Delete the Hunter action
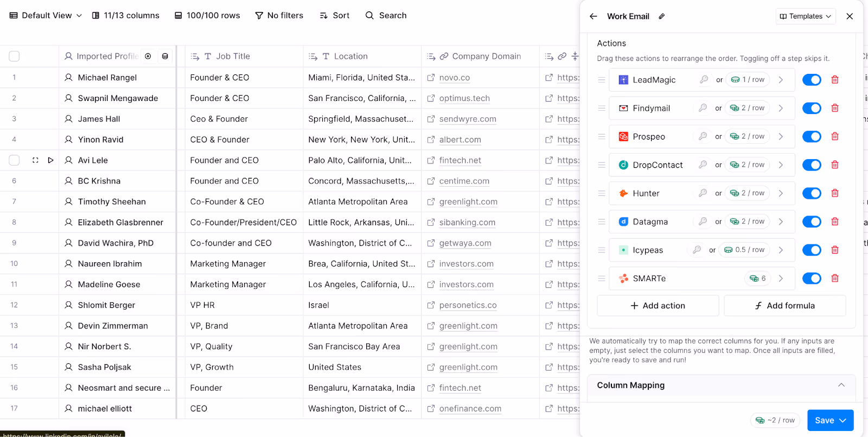Viewport: 868px width, 437px height. coord(835,193)
